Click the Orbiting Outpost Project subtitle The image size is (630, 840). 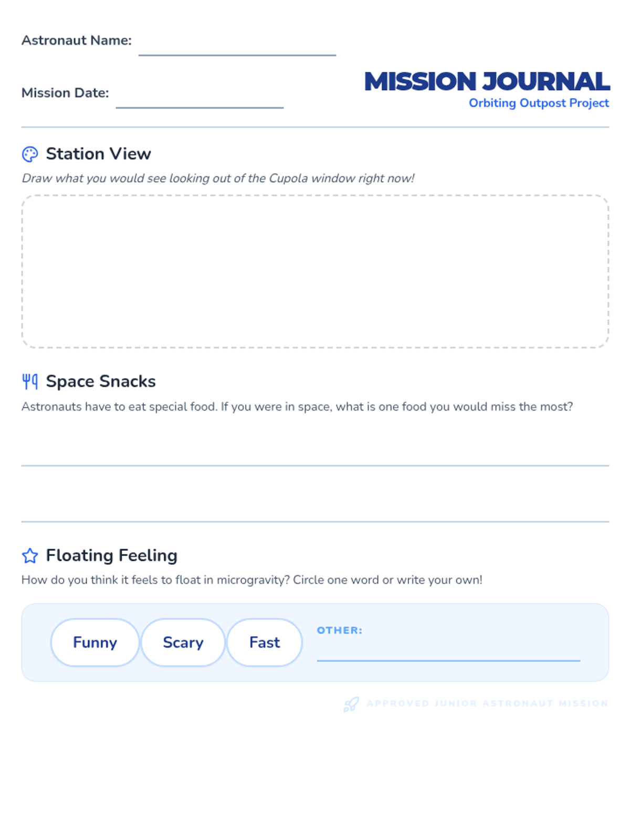539,103
